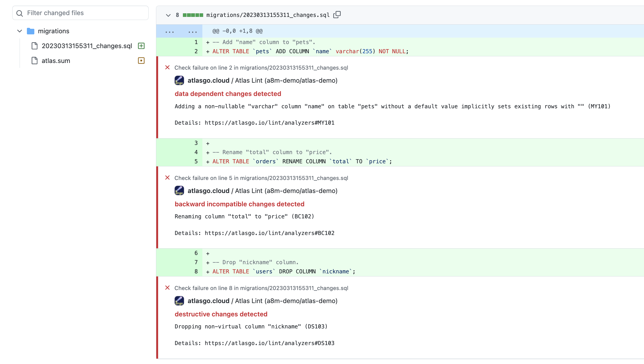The image size is (644, 364).
Task: Collapse the diff for 20230313155311_changes.sql
Action: click(168, 15)
